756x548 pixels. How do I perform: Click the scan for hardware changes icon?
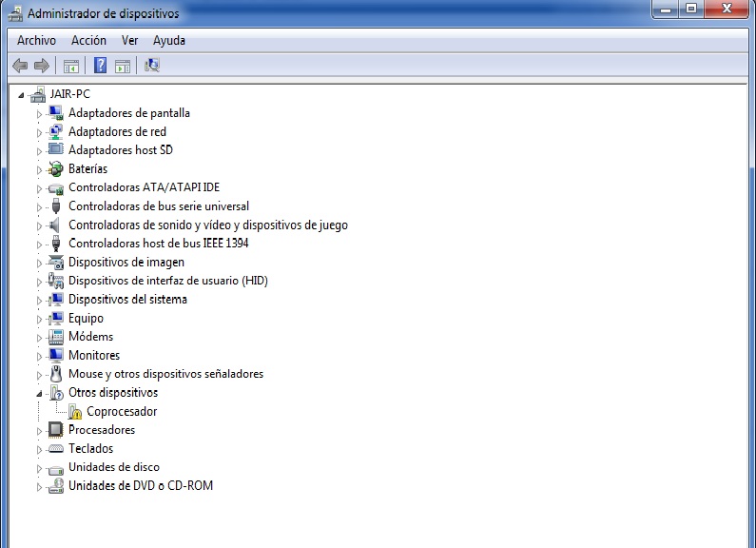[x=152, y=65]
